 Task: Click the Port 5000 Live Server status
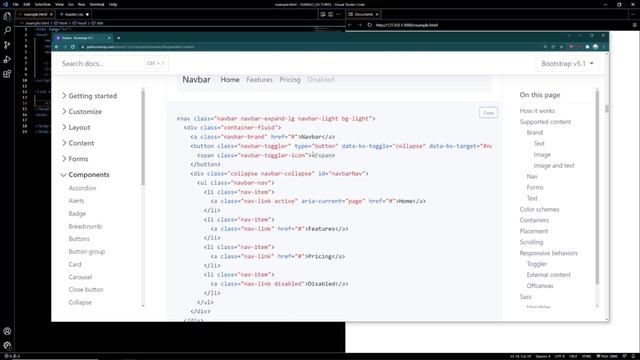click(x=607, y=356)
